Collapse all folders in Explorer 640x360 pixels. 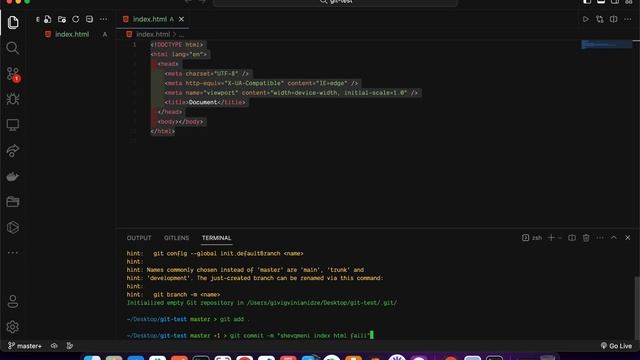(89, 19)
